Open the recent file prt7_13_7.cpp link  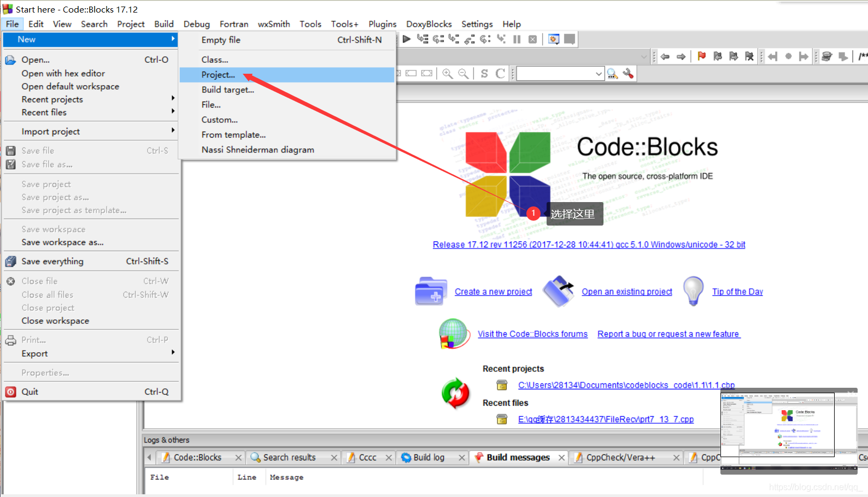coord(606,419)
